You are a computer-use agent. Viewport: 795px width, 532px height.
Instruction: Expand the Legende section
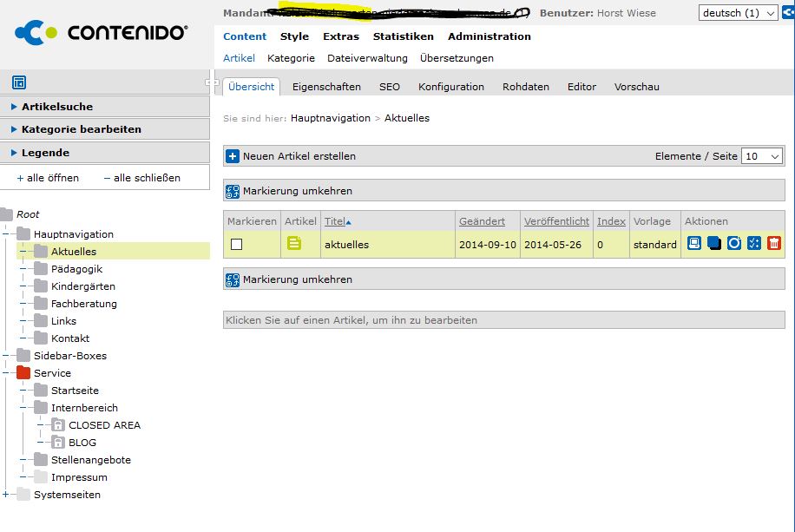click(45, 153)
